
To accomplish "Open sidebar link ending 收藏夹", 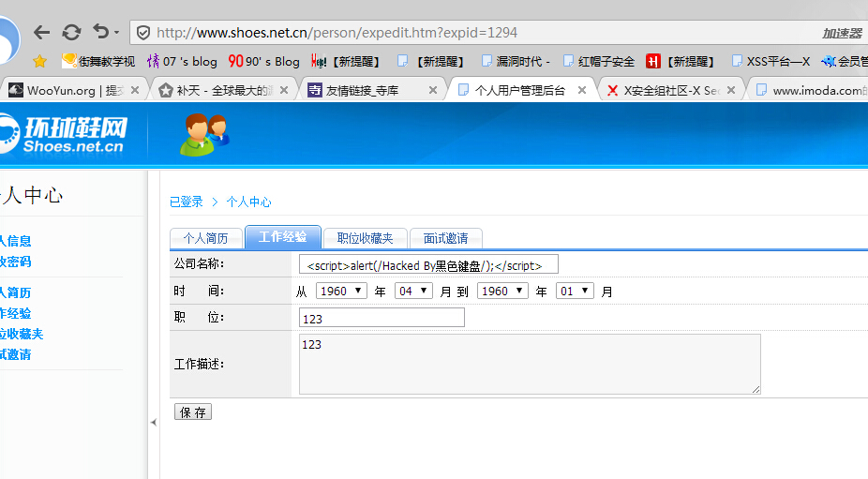I will coord(22,334).
